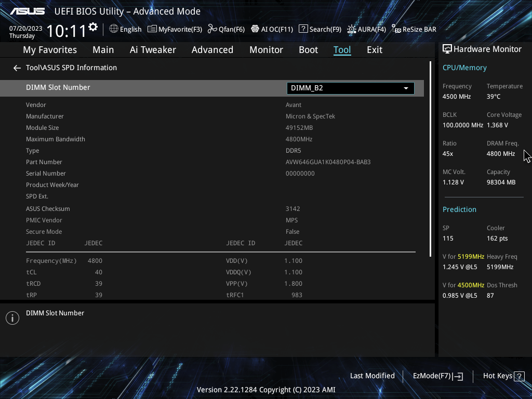The height and width of the screenshot is (399, 532).
Task: Toggle ReSize BAR icon
Action: (396, 29)
